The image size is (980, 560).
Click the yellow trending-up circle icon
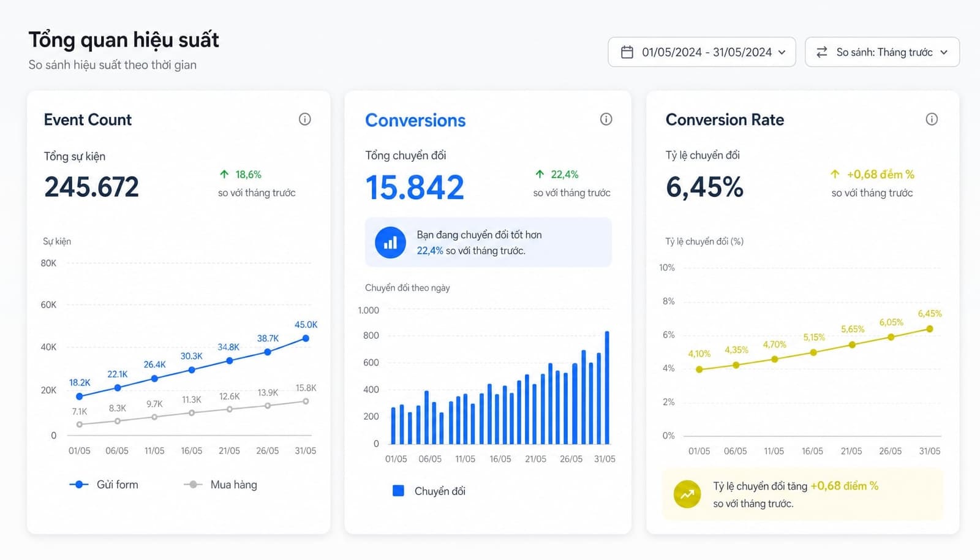[687, 494]
